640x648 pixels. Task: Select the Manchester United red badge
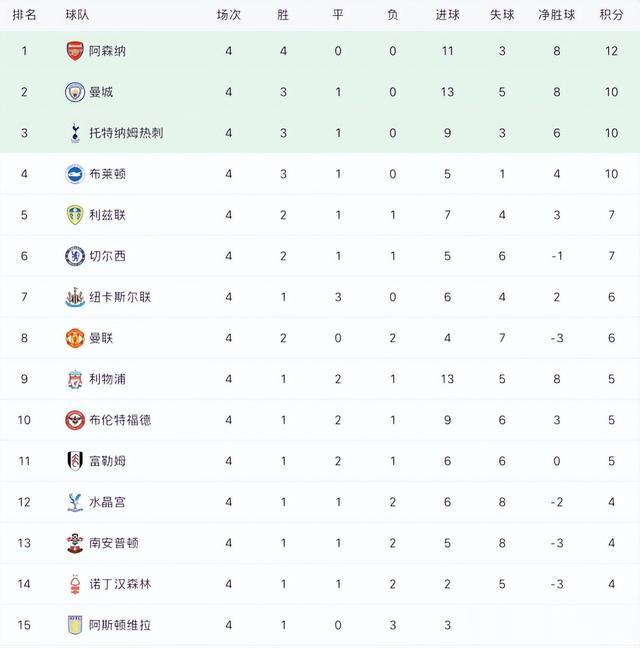(x=75, y=338)
